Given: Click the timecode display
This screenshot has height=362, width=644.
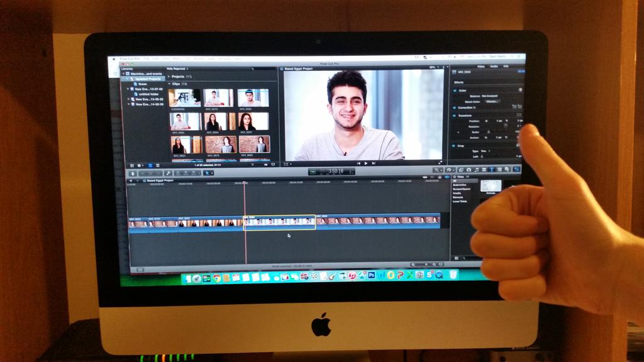Looking at the screenshot, I should pos(332,171).
